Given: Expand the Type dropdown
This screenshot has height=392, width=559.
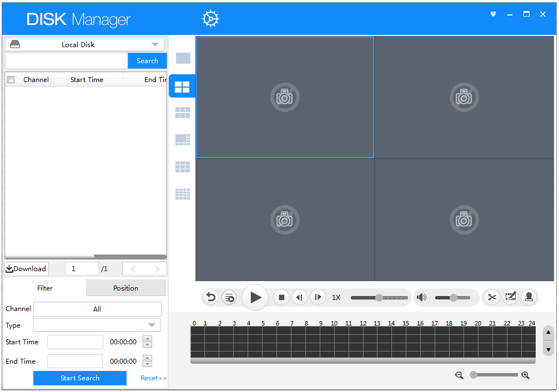Looking at the screenshot, I should point(97,325).
